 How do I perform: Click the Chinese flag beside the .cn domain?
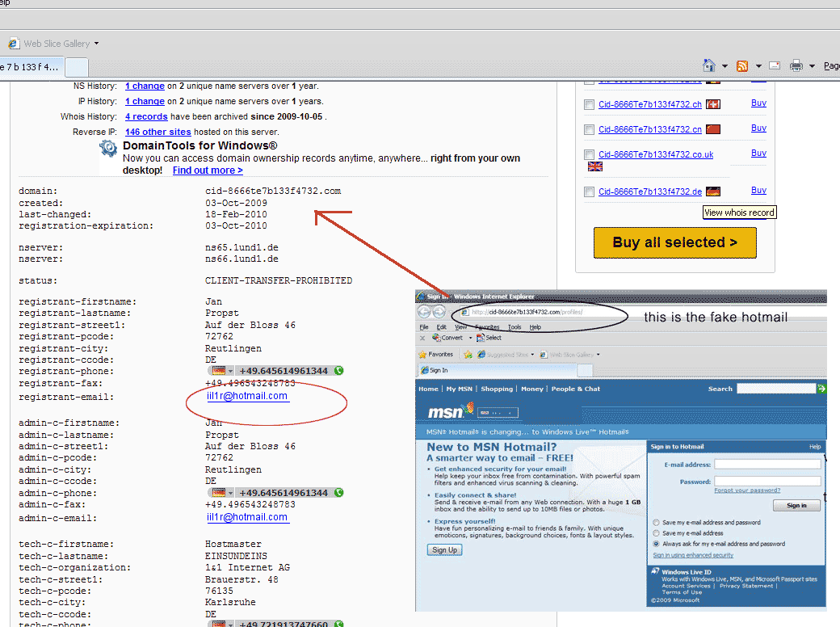pos(713,129)
